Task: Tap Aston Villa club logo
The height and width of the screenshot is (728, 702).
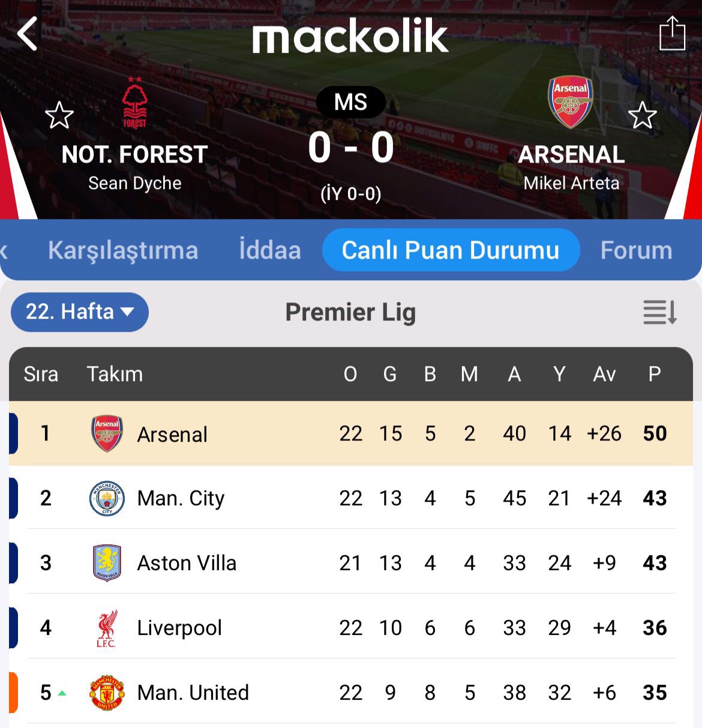Action: click(x=107, y=563)
